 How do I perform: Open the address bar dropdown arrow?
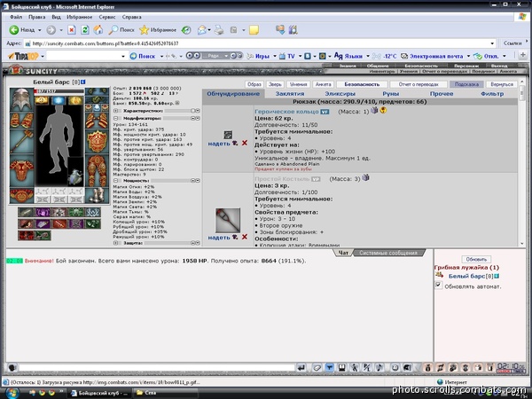[x=492, y=43]
